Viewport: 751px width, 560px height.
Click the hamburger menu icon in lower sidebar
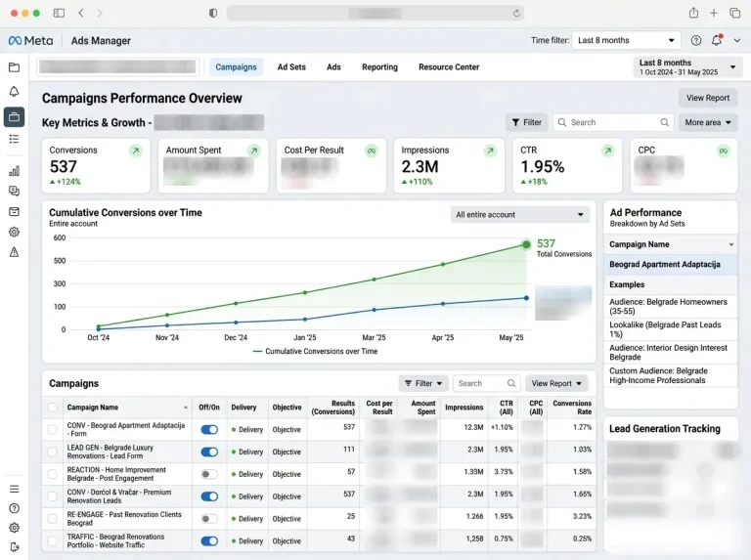tap(15, 489)
